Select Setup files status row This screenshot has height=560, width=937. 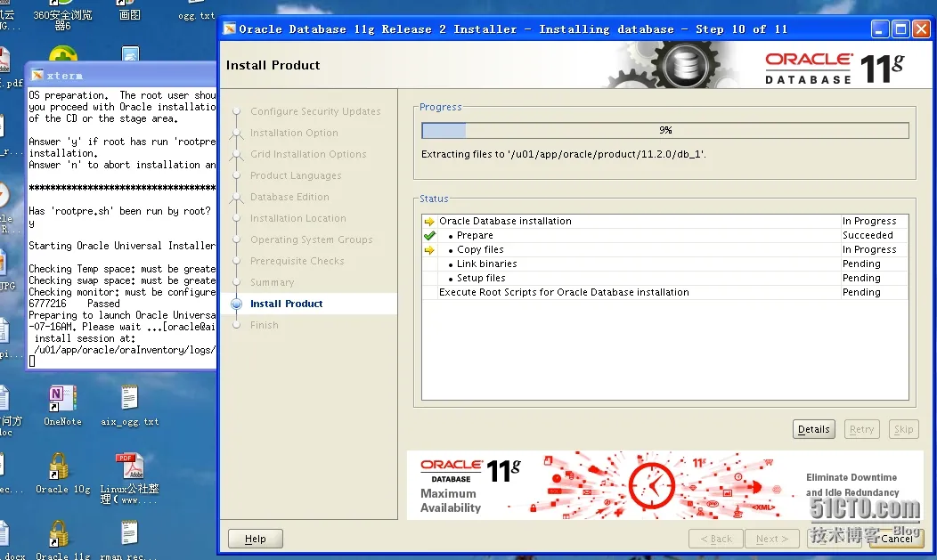pyautogui.click(x=665, y=278)
